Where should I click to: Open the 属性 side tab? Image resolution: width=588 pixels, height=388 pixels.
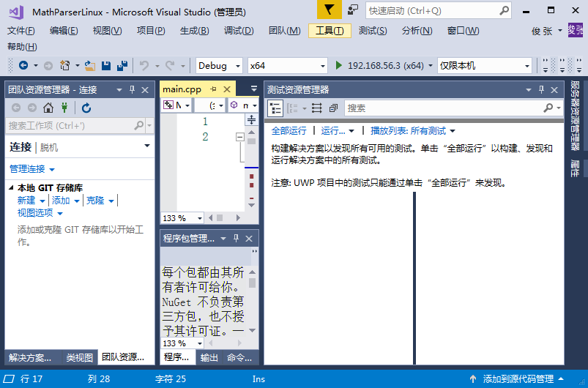pyautogui.click(x=575, y=168)
